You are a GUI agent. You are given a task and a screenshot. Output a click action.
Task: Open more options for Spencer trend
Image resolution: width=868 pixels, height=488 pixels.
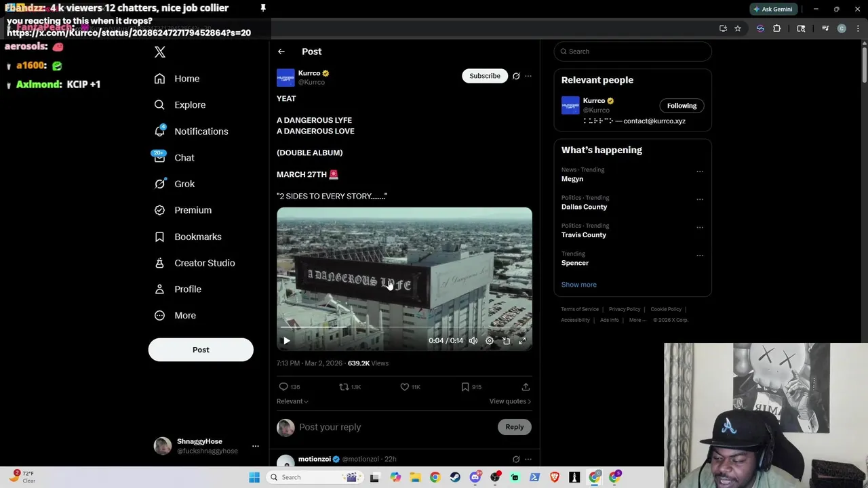700,256
